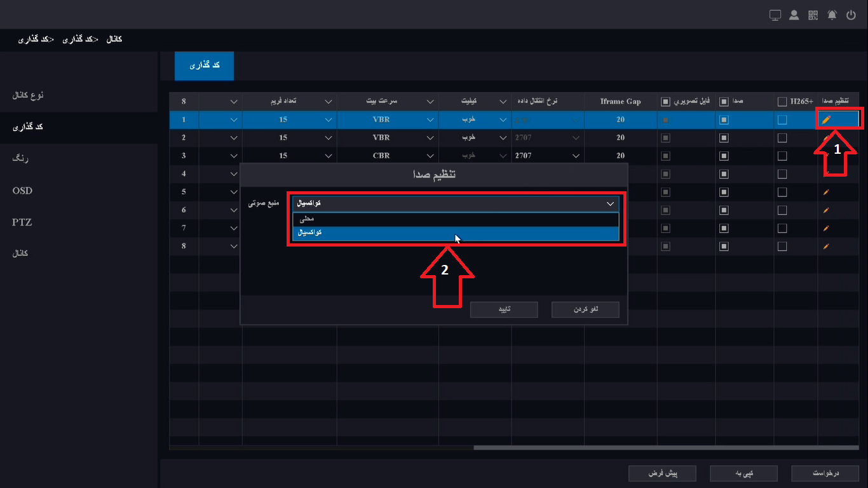This screenshot has height=488, width=868.
Task: Click the pencil audio-settings icon for channel 7
Action: [826, 228]
